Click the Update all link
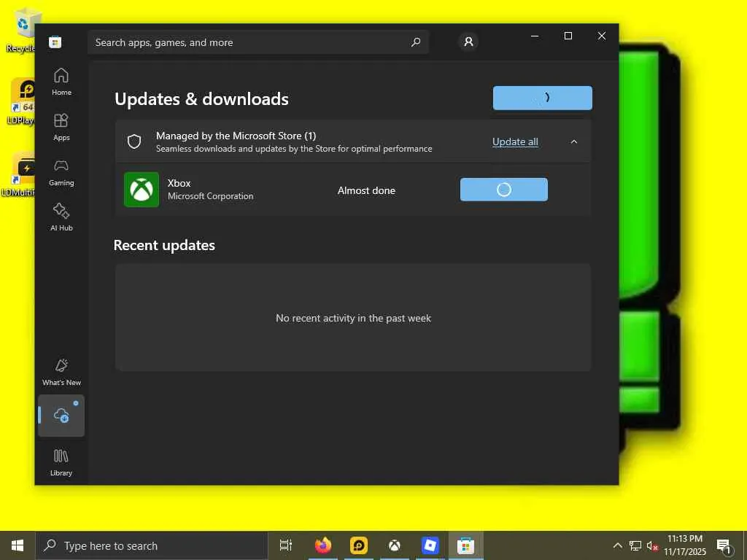Screen dimensions: 747x560 [515, 141]
